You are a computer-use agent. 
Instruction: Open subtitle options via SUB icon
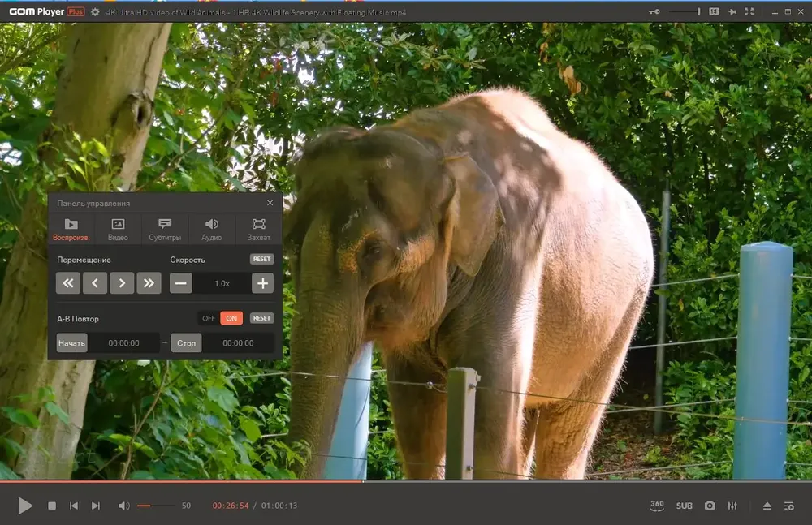pos(684,506)
